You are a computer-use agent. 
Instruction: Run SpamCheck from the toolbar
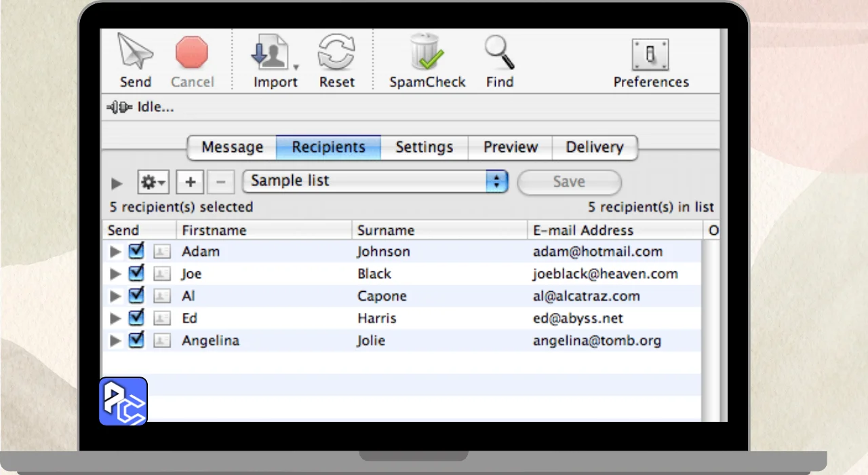(427, 53)
